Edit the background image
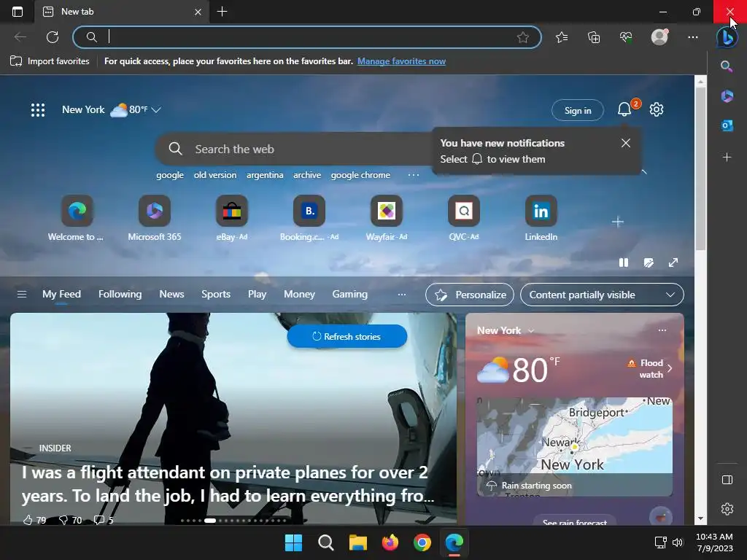 coord(649,262)
